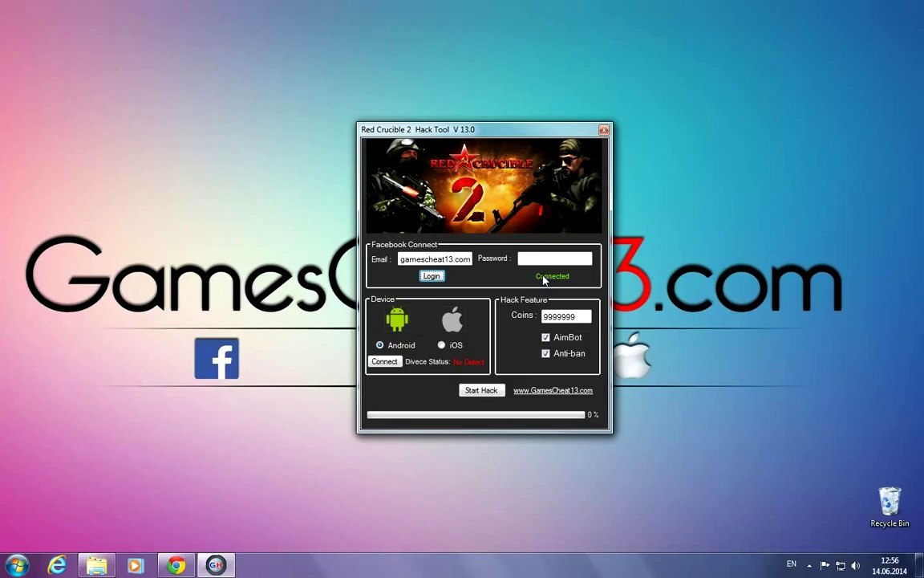
Task: Click the Android robot icon in Device panel
Action: click(x=397, y=319)
